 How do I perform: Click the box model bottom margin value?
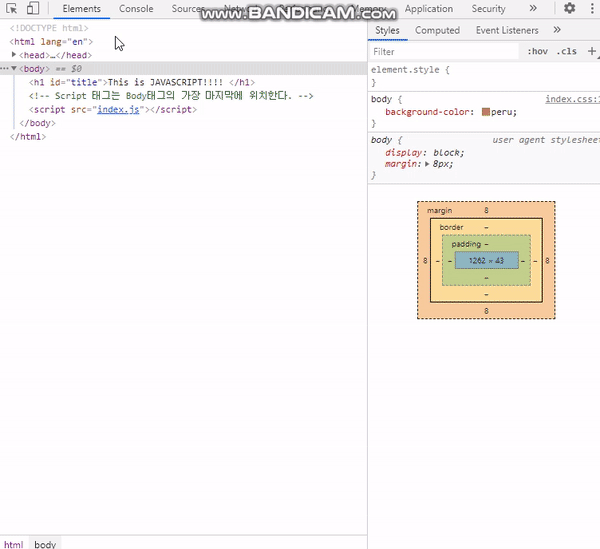[x=486, y=311]
